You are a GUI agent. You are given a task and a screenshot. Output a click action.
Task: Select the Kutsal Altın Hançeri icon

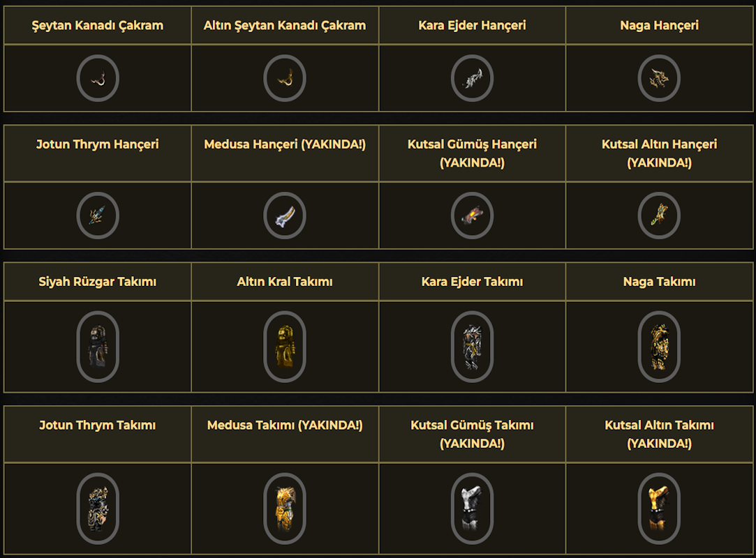(659, 216)
